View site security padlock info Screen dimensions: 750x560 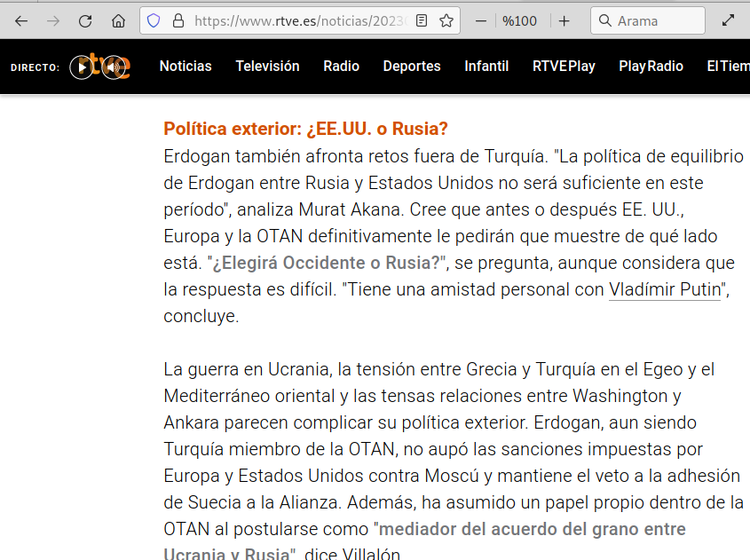click(178, 20)
